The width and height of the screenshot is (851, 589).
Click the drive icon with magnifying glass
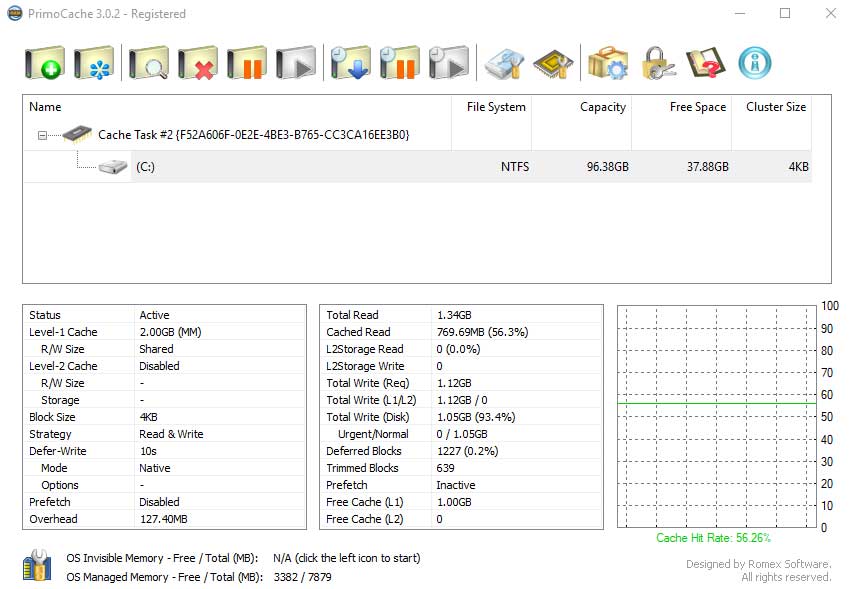coord(149,62)
